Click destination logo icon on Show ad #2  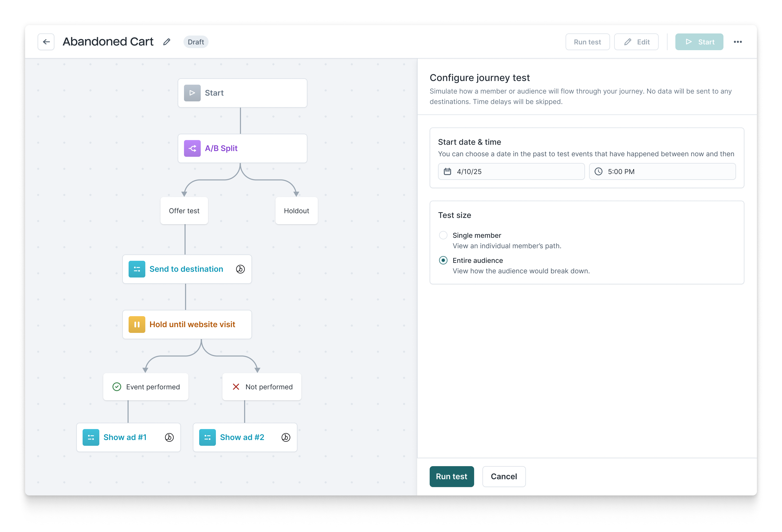coord(286,437)
